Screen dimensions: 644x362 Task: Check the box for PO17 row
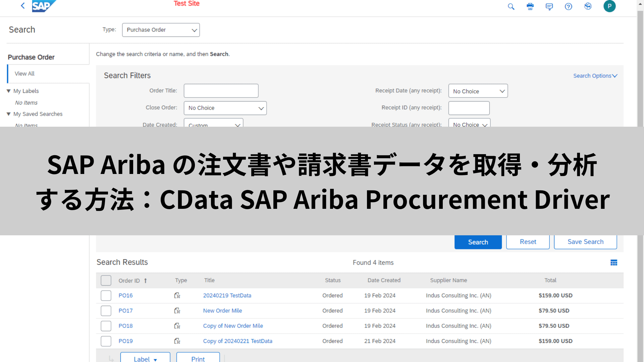coord(106,311)
